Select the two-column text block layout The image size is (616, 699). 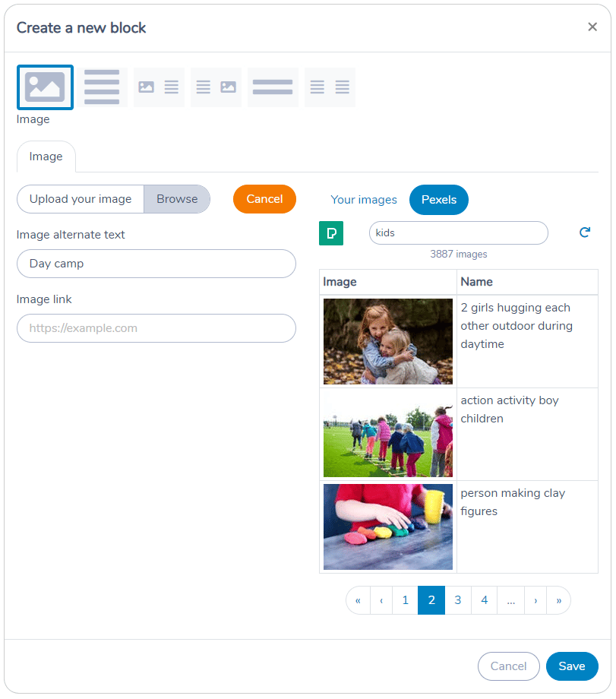pyautogui.click(x=330, y=87)
